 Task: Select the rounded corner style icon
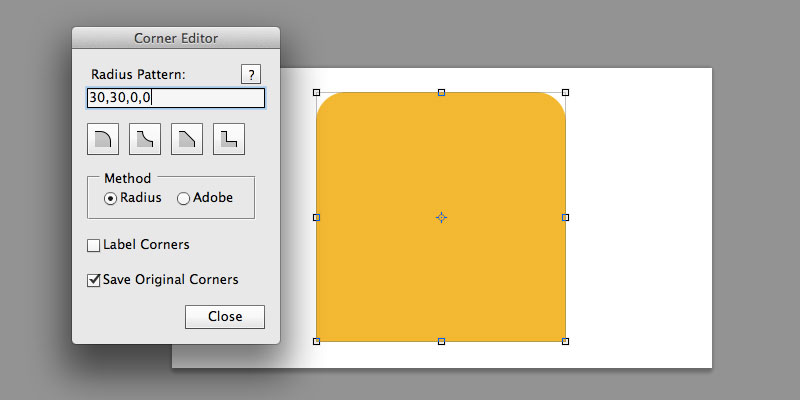point(103,139)
